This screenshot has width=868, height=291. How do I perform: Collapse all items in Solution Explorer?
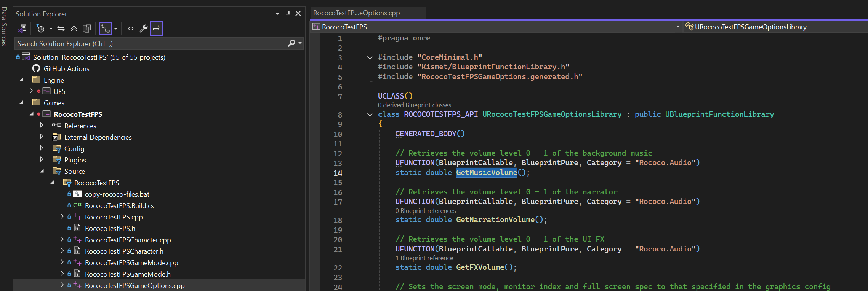pos(74,29)
